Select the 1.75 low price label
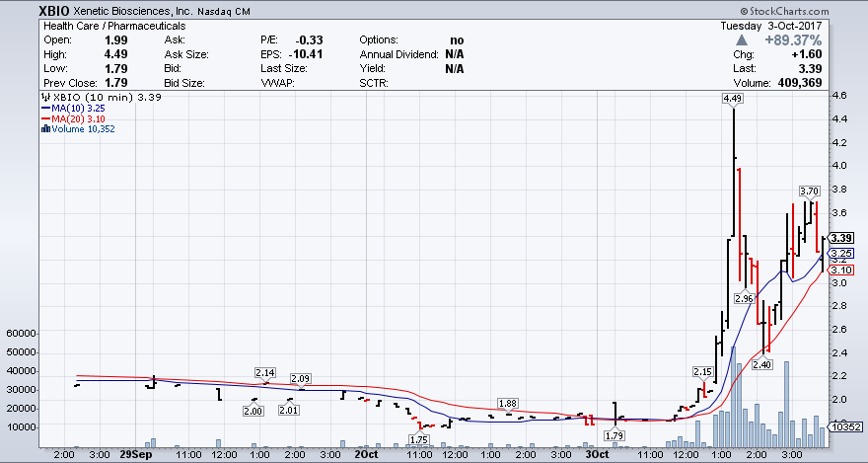This screenshot has width=868, height=463. click(x=419, y=439)
